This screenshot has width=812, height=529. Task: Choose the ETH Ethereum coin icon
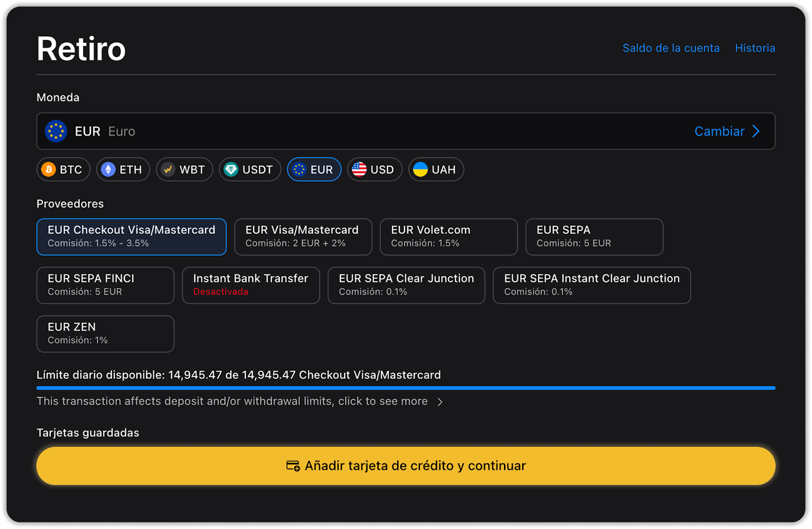coord(108,169)
